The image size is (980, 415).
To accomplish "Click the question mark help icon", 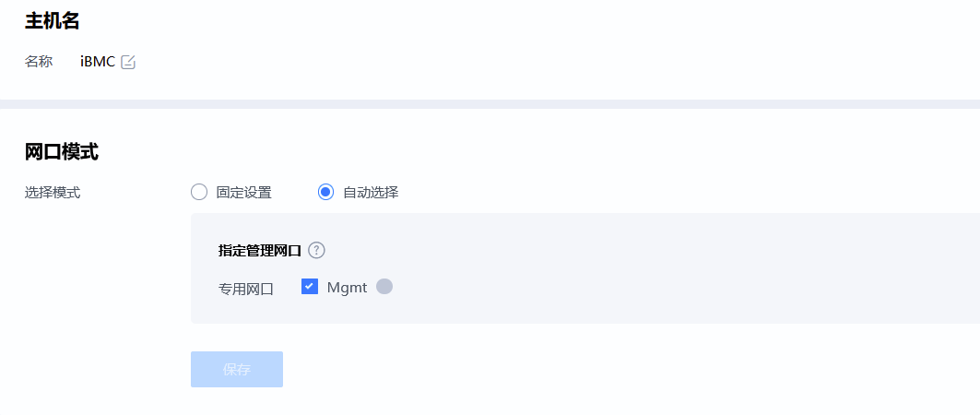I will pyautogui.click(x=316, y=250).
